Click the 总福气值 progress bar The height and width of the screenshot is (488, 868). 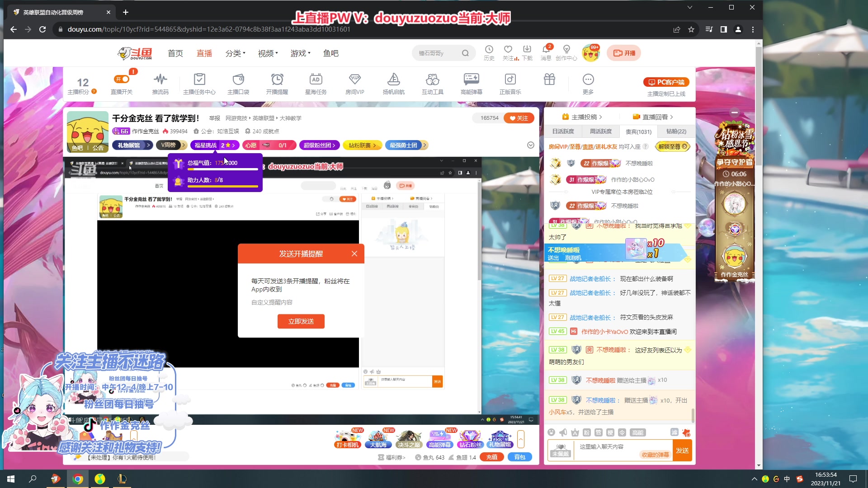(223, 169)
